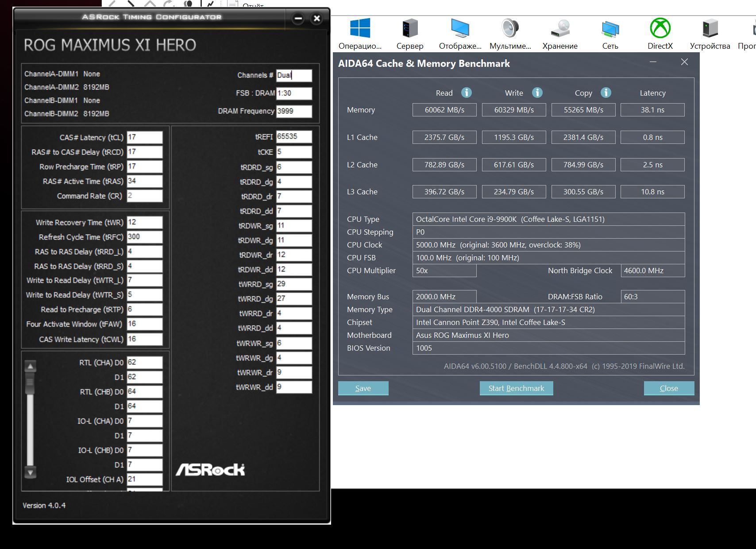
Task: Click the CPU Type value field
Action: pyautogui.click(x=548, y=219)
